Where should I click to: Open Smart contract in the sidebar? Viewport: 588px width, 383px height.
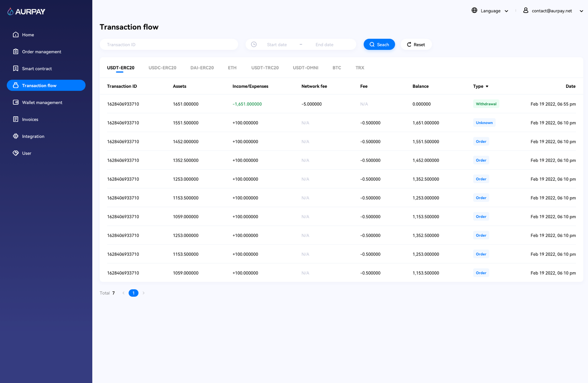(46, 68)
